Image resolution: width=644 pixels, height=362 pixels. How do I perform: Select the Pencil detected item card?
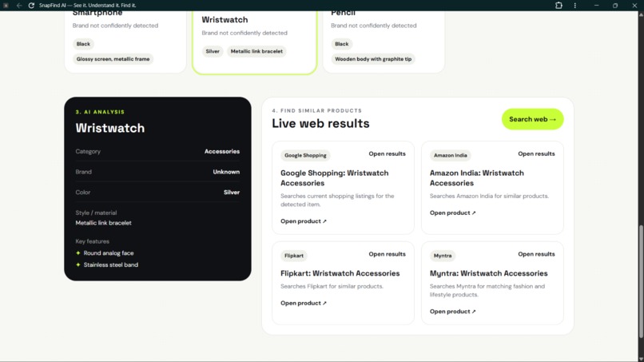[384, 41]
